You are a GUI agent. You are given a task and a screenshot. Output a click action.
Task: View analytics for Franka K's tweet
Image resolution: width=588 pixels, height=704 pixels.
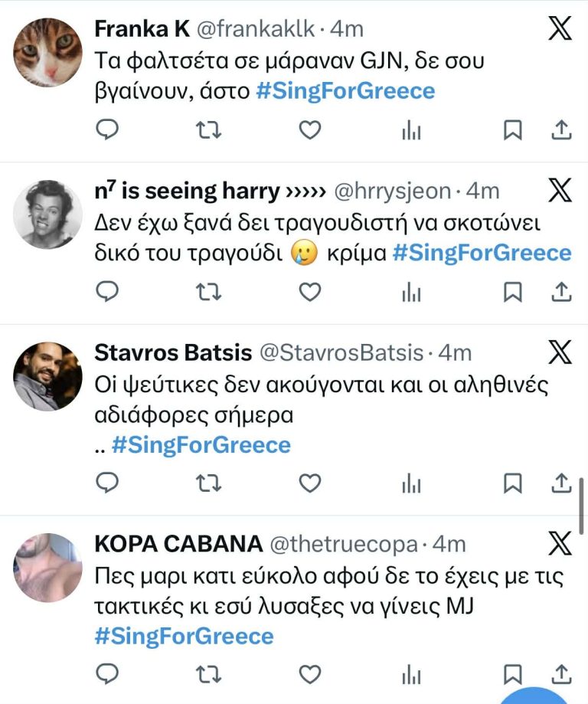point(411,132)
